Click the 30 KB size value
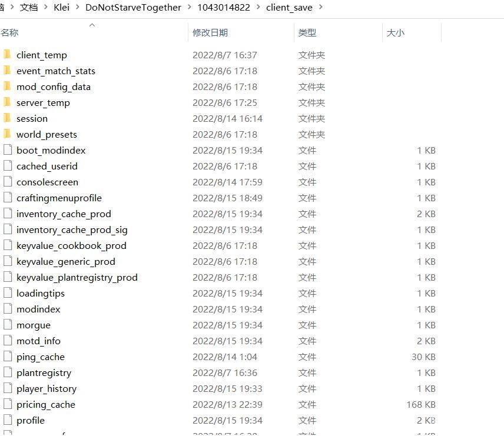Screen dimensions: 504x436 (423, 357)
